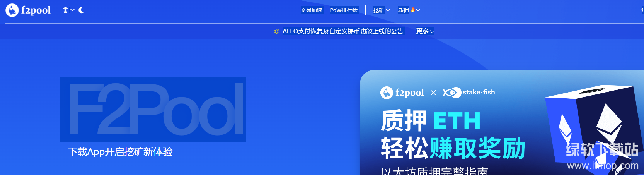Click the chevron beside 质押

(418, 10)
